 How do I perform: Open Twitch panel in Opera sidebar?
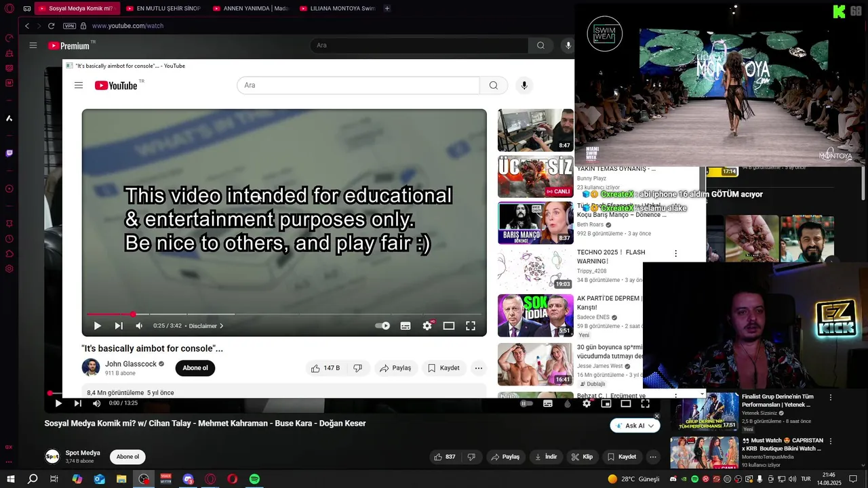[x=9, y=153]
